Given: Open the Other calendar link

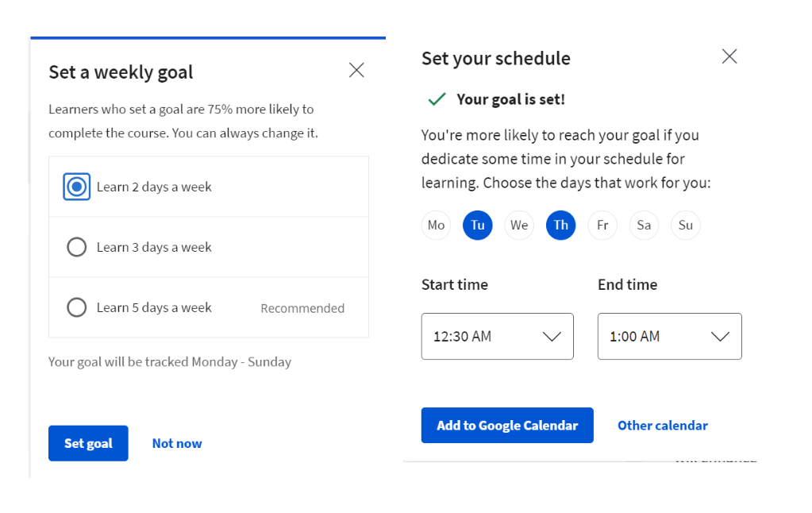Looking at the screenshot, I should click(x=663, y=426).
